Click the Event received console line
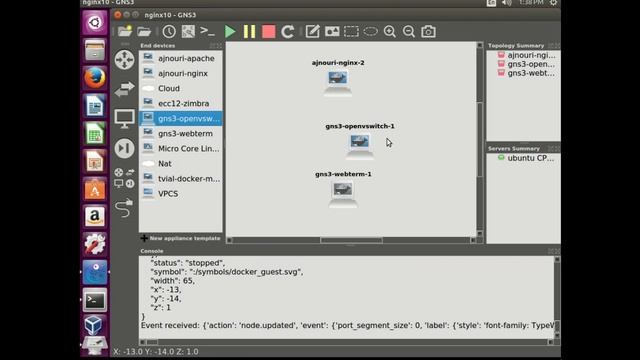 347,325
